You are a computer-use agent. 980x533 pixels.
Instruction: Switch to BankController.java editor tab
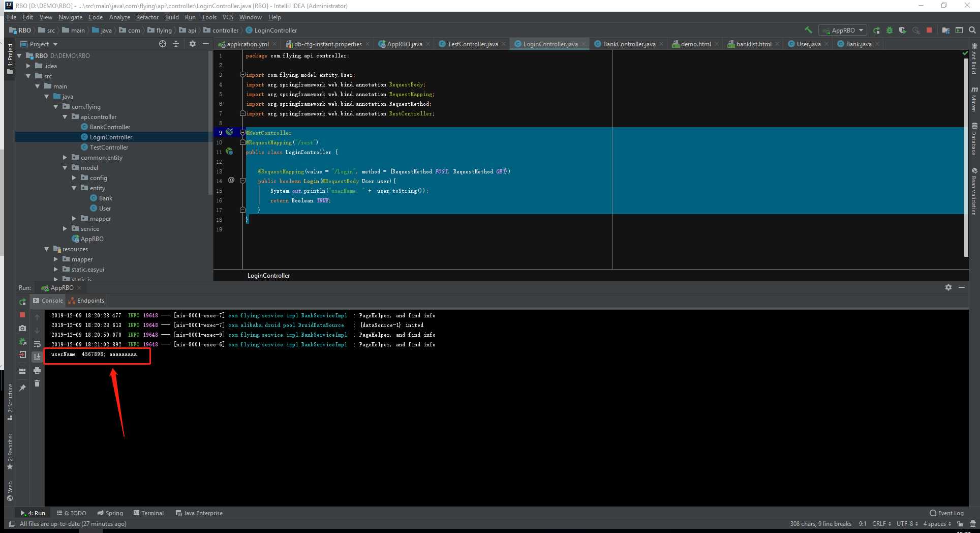coord(629,44)
